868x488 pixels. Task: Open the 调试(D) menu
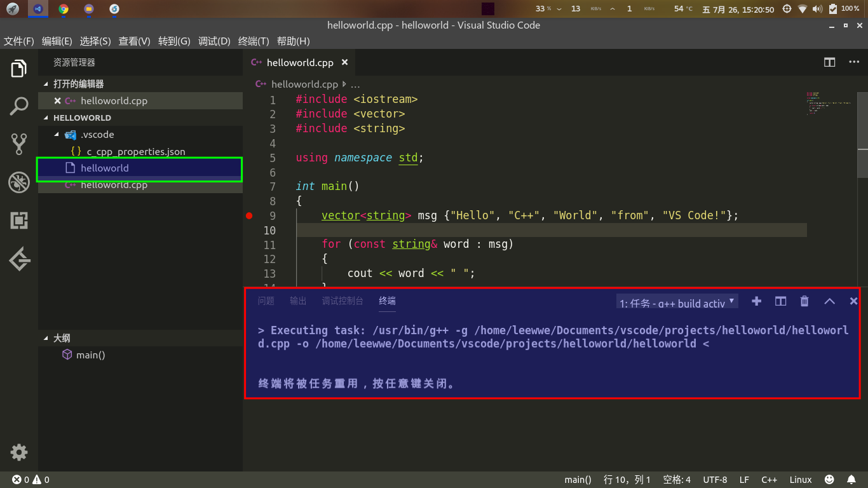(x=214, y=41)
